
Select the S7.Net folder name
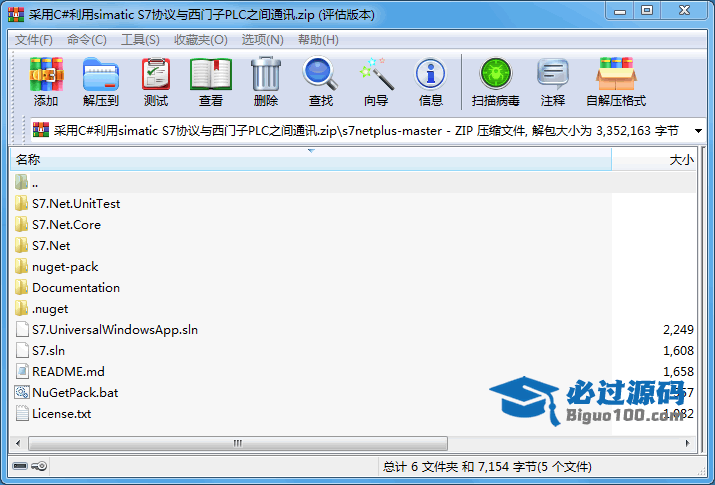[x=51, y=246]
